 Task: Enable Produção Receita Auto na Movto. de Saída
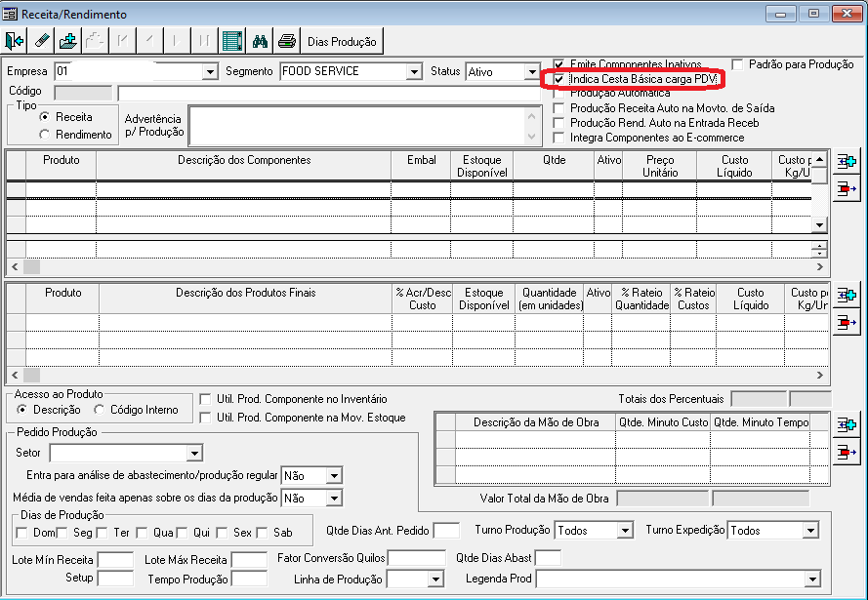point(559,108)
